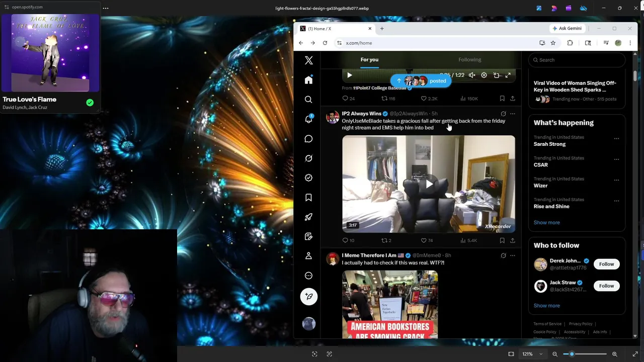Bookmark the 11Point7 College Baseball post

click(x=502, y=99)
